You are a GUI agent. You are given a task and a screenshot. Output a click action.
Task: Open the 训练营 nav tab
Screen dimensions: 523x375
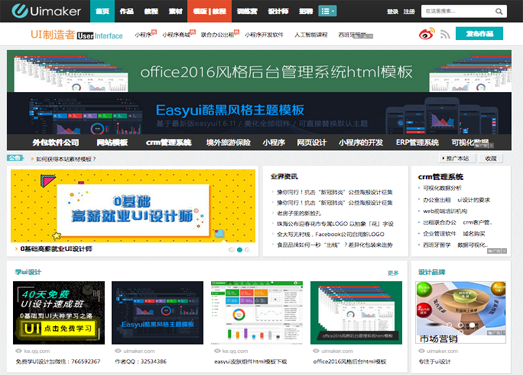pos(247,11)
